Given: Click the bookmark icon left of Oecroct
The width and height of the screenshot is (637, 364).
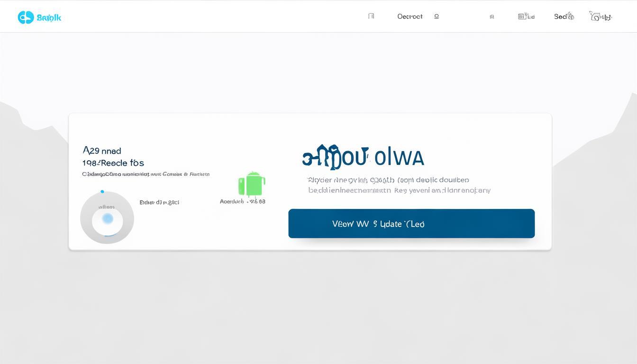Looking at the screenshot, I should pos(371,16).
